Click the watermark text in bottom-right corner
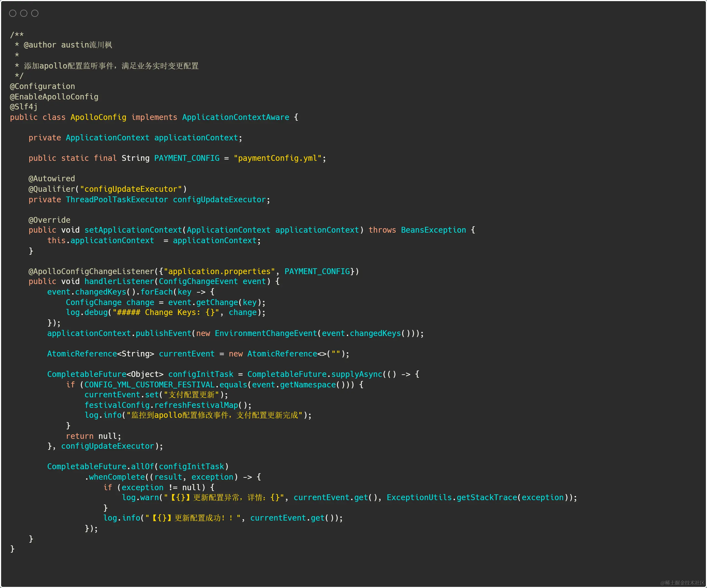This screenshot has height=588, width=707. point(682,583)
